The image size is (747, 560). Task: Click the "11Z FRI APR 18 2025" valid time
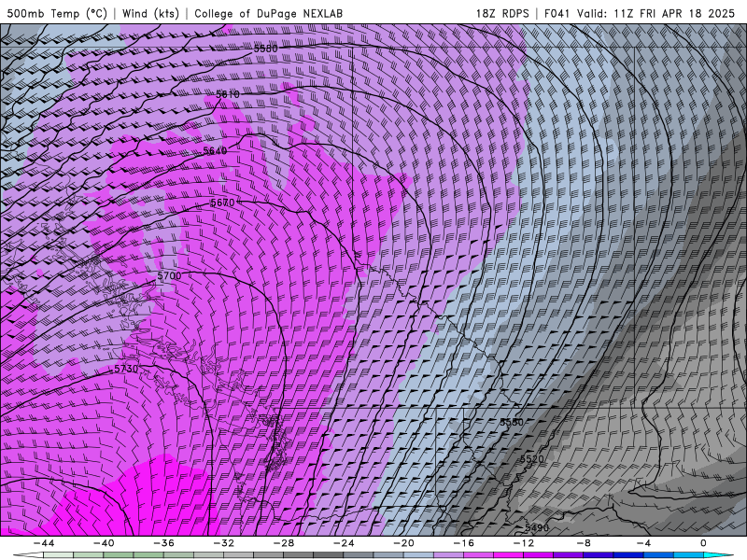pos(674,13)
